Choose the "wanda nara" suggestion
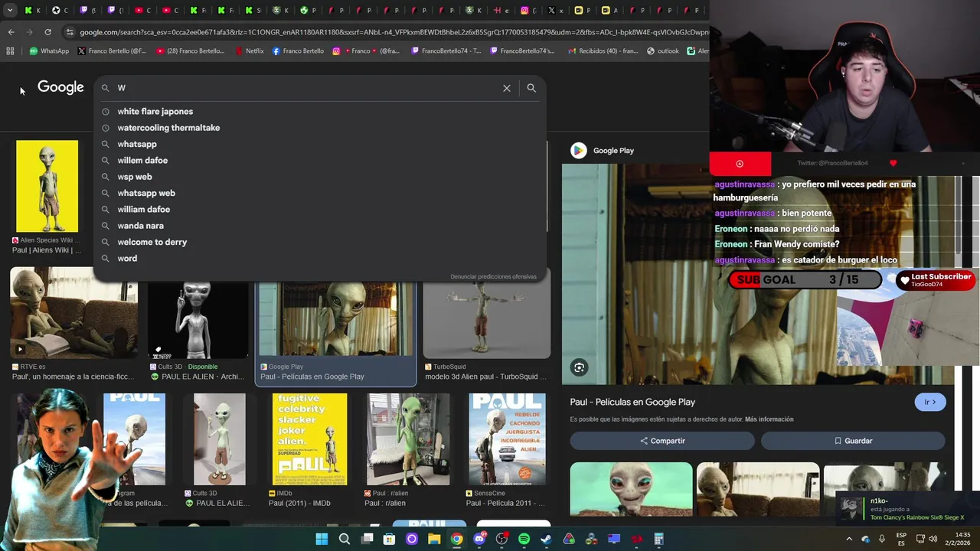The image size is (980, 551). (320, 226)
